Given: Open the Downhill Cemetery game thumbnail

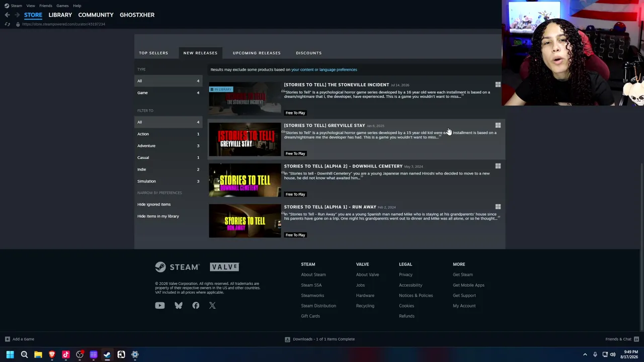Looking at the screenshot, I should pos(245,180).
